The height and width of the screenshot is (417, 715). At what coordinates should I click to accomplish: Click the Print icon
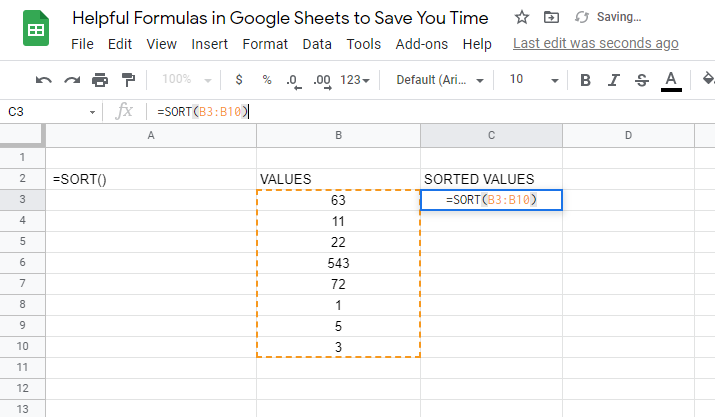(x=100, y=80)
